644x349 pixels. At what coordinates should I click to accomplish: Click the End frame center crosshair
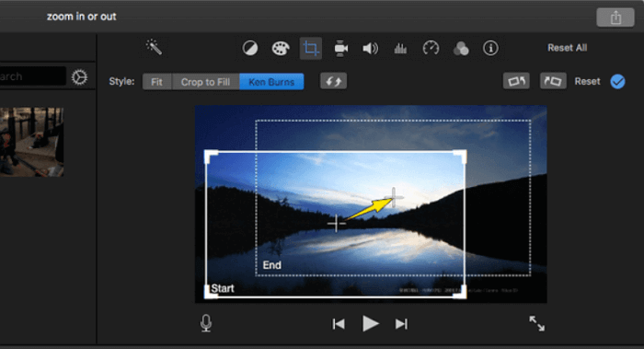click(x=394, y=198)
